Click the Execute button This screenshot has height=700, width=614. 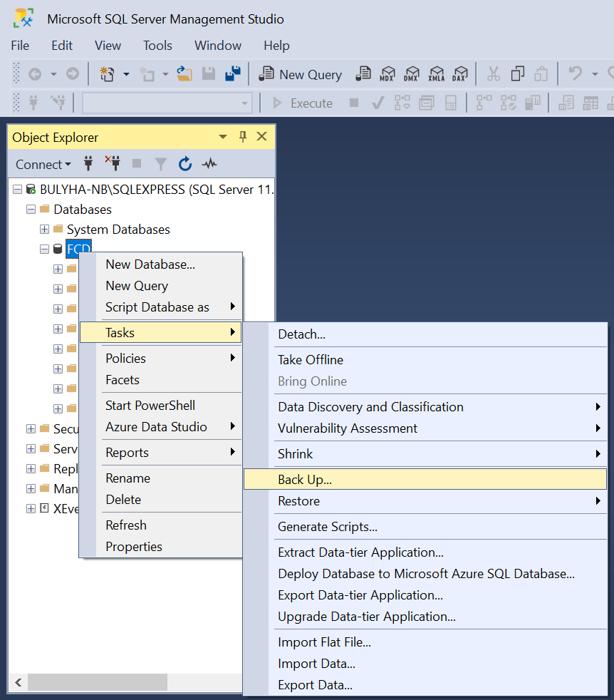[303, 103]
